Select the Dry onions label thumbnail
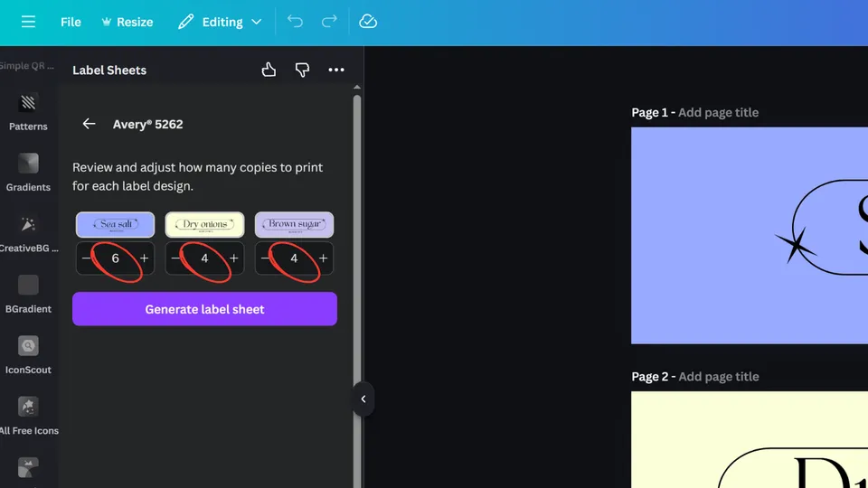The width and height of the screenshot is (868, 488). [205, 225]
